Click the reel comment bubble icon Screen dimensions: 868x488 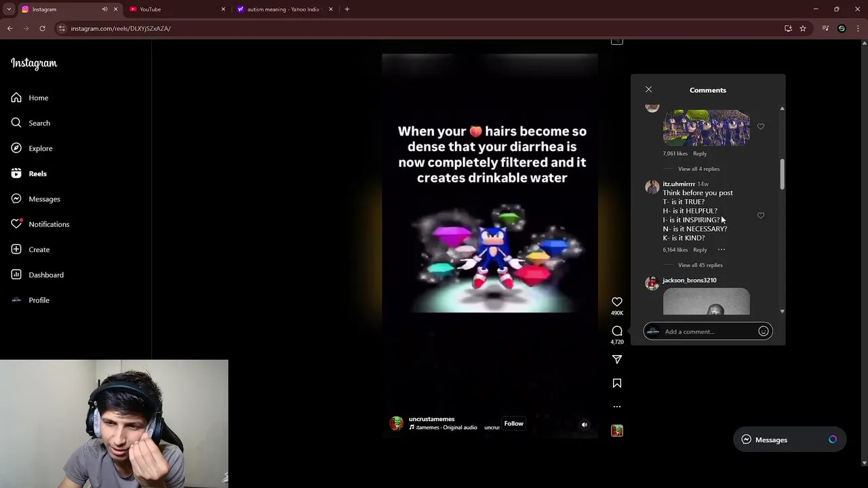[617, 331]
